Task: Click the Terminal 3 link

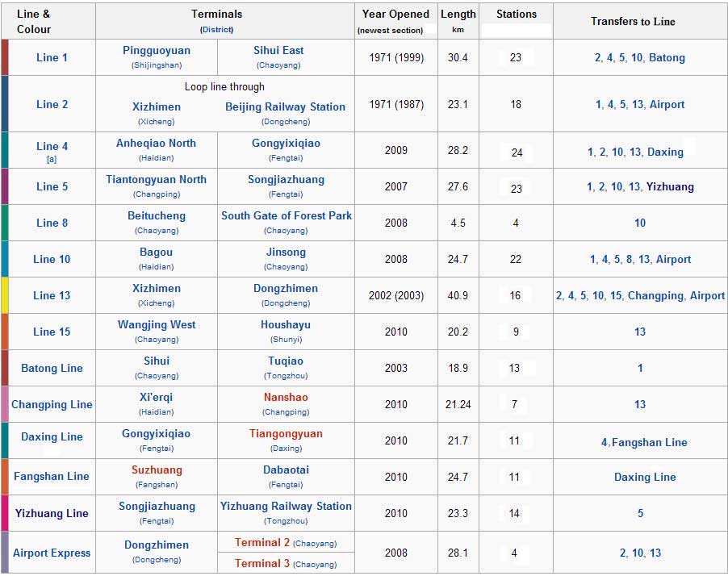Action: [262, 563]
